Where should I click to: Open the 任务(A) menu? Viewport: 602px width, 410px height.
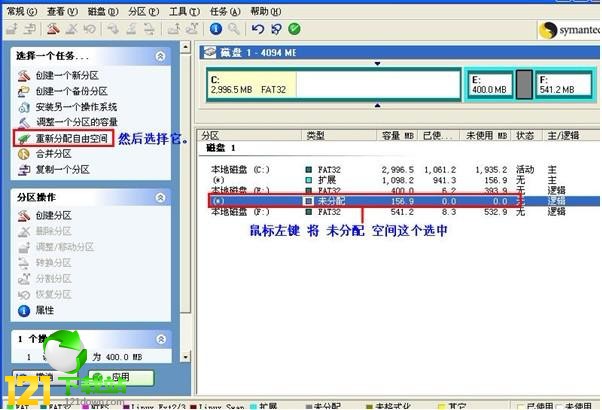click(225, 12)
